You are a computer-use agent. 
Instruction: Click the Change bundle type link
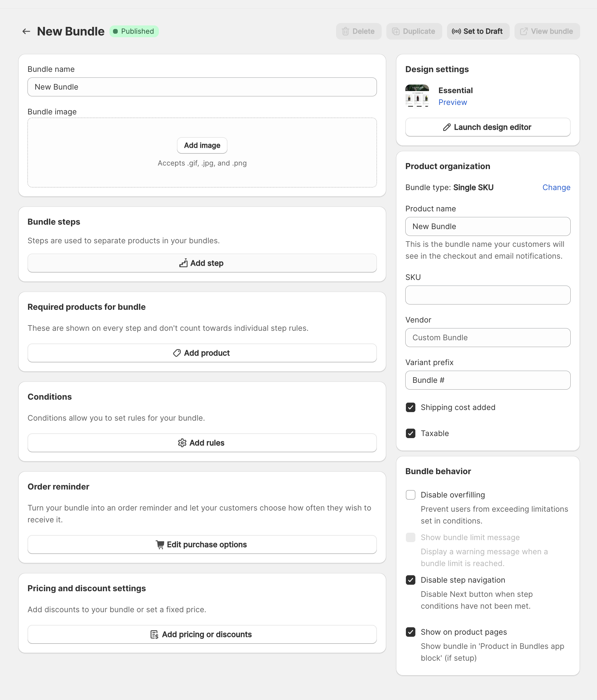click(x=556, y=187)
